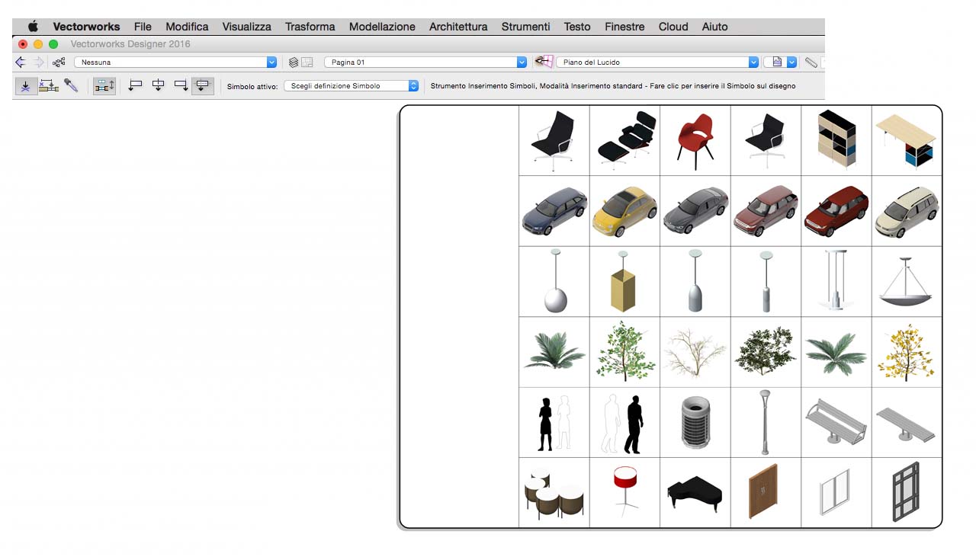Viewport: 976px width, 560px height.
Task: Select the green leafy tree symbol
Action: (624, 352)
